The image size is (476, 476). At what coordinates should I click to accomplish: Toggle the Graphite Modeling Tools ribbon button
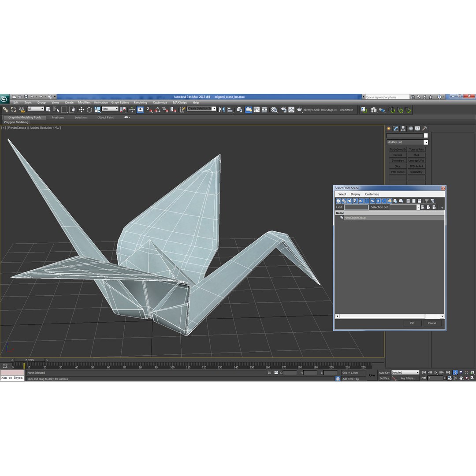pos(249,110)
